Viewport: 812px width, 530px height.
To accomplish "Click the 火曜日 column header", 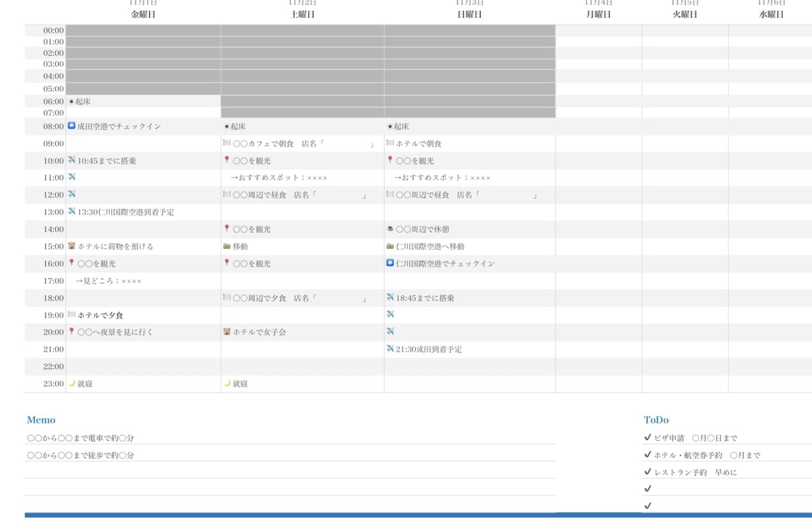I will (685, 14).
